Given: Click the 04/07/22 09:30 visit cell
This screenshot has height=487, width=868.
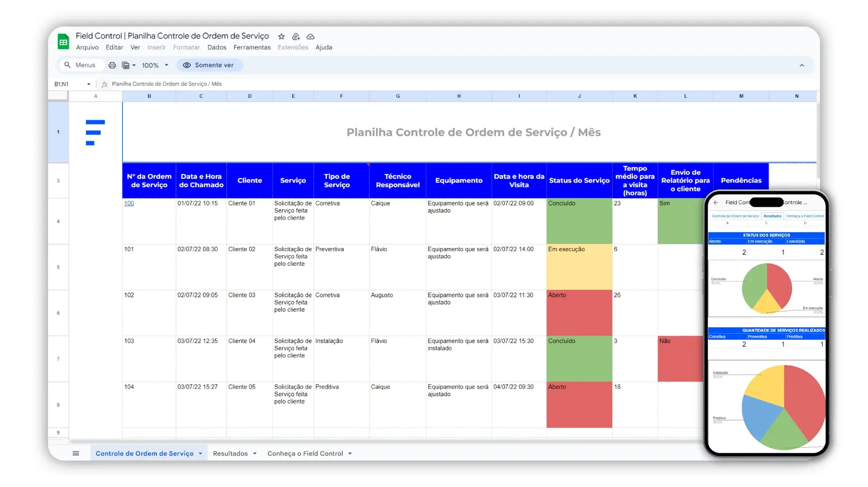Looking at the screenshot, I should pyautogui.click(x=519, y=405).
